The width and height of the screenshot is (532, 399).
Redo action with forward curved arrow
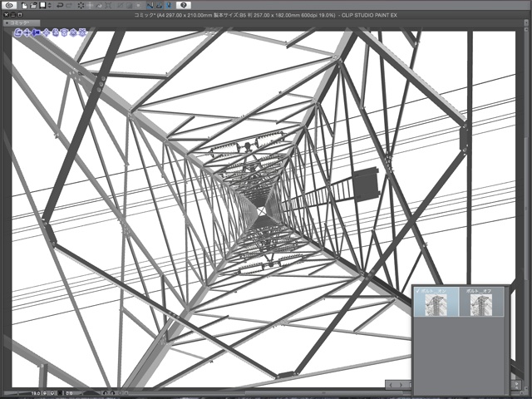pyautogui.click(x=69, y=6)
